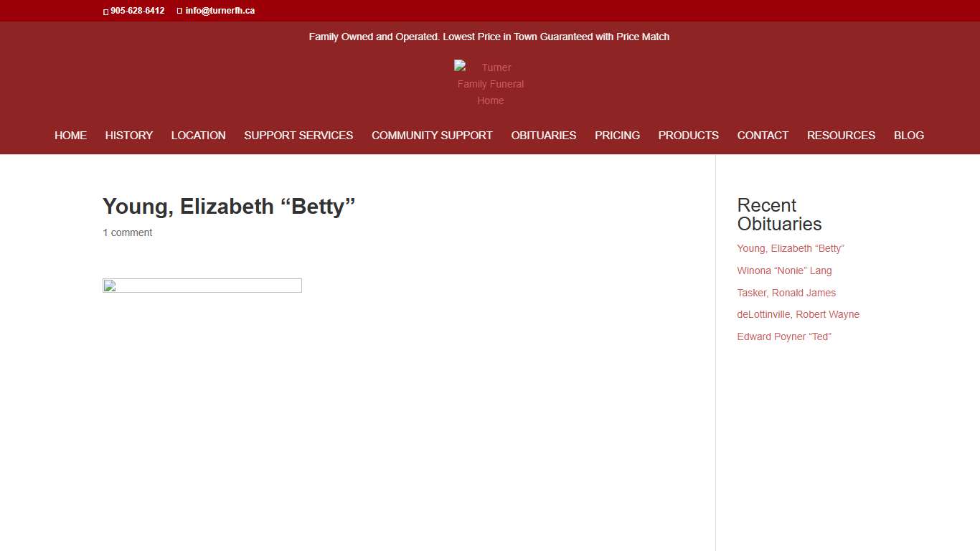Browse the PRODUCTS menu item
This screenshot has height=551, width=980.
coord(688,135)
